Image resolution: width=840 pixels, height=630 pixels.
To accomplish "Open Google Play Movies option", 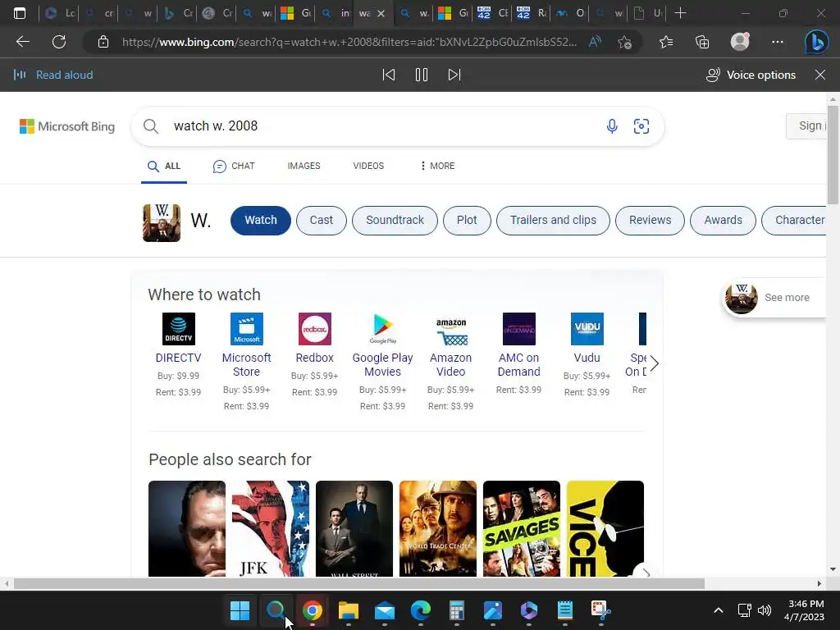I will click(x=382, y=362).
